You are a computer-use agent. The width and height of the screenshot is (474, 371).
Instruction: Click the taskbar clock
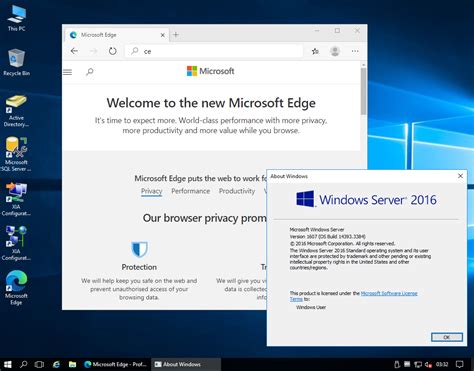point(442,364)
